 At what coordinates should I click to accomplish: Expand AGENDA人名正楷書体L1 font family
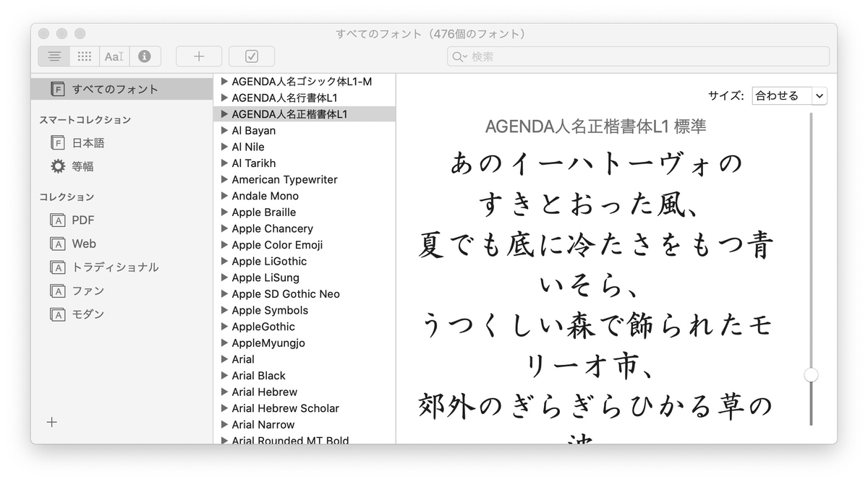(x=224, y=114)
